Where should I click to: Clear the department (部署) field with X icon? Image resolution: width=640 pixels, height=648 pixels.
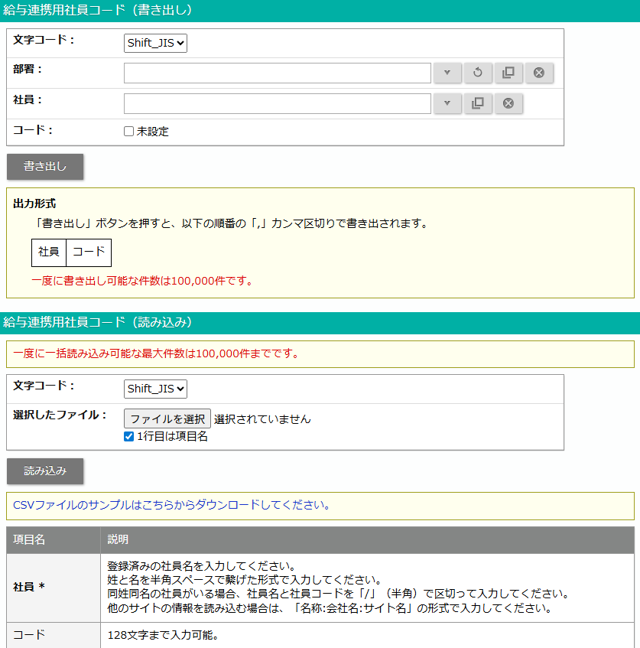(538, 73)
